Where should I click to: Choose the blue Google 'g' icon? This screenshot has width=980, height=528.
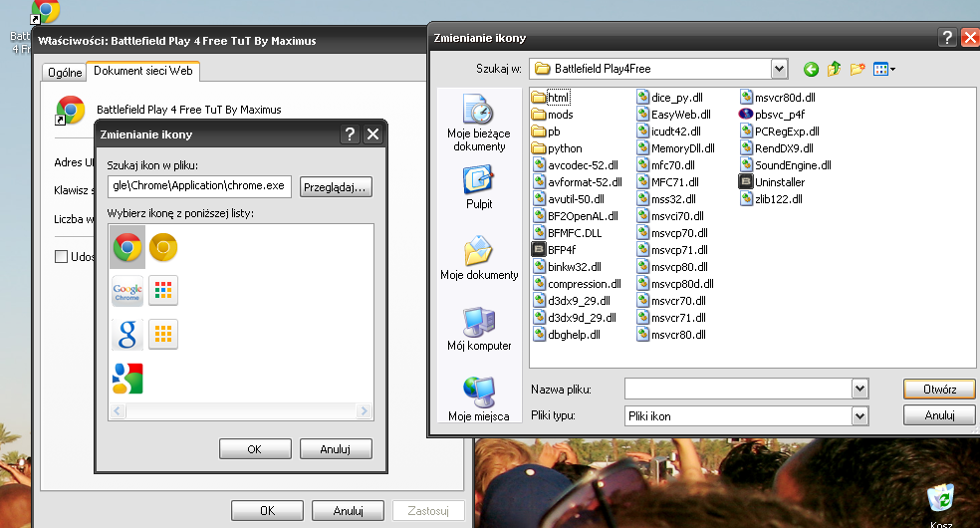127,335
